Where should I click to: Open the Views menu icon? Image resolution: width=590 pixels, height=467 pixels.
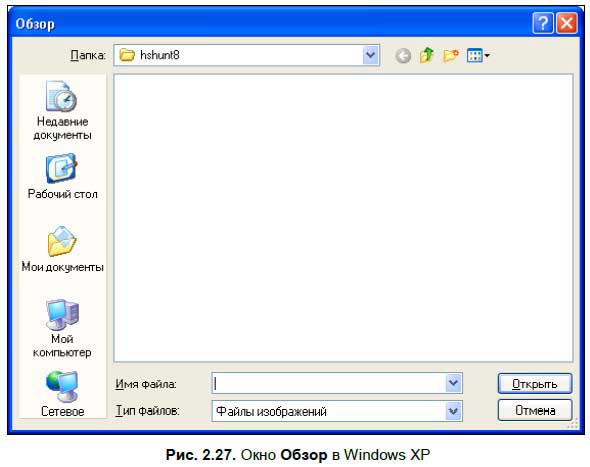pos(478,56)
